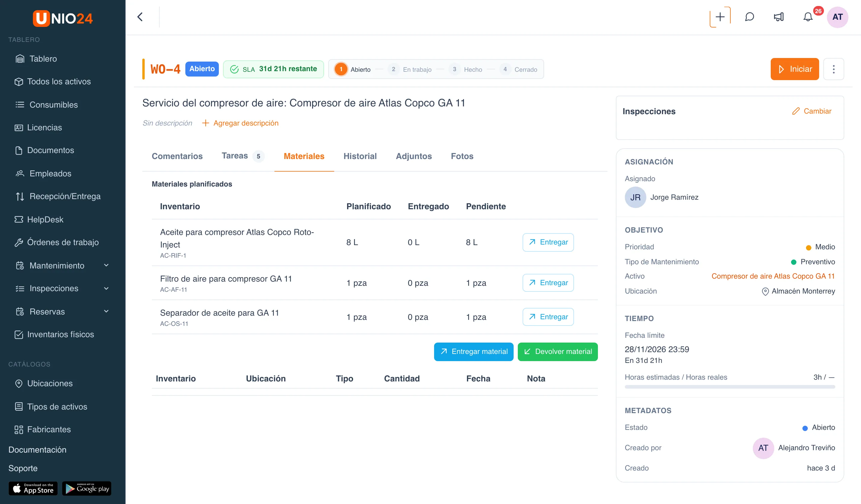Click the orange Iniciar button
Screen dimensions: 861x504
tap(794, 69)
